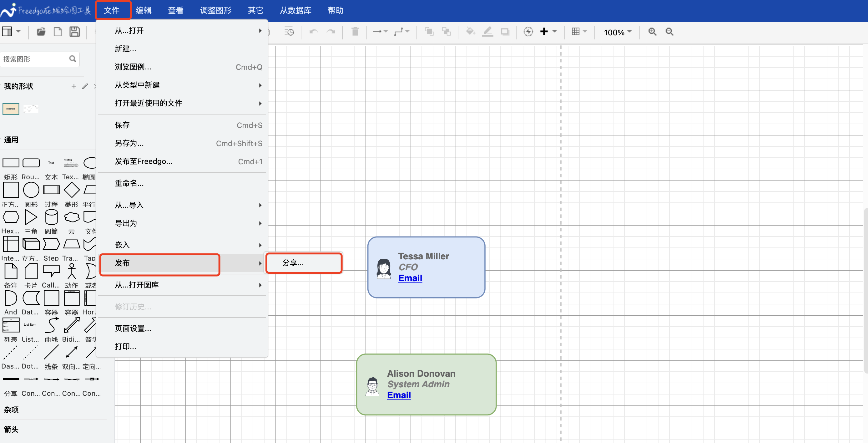Select 文件 menu in menu bar
This screenshot has height=443, width=868.
click(x=113, y=10)
